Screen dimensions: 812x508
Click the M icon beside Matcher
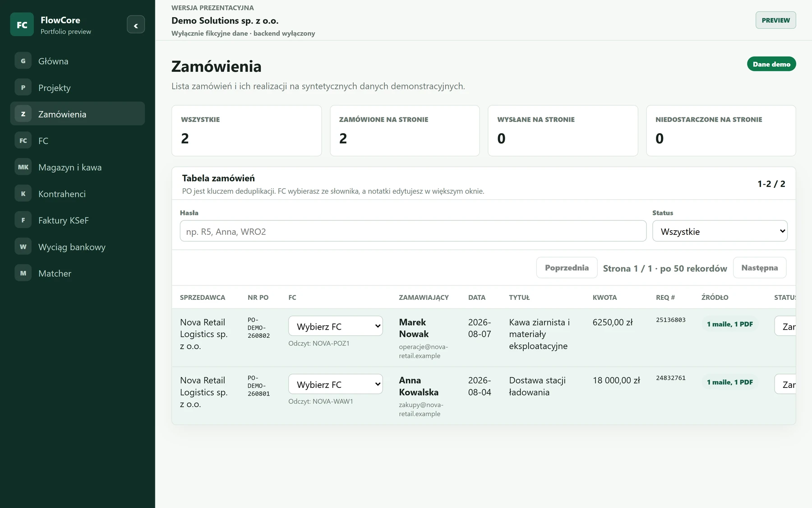[23, 273]
